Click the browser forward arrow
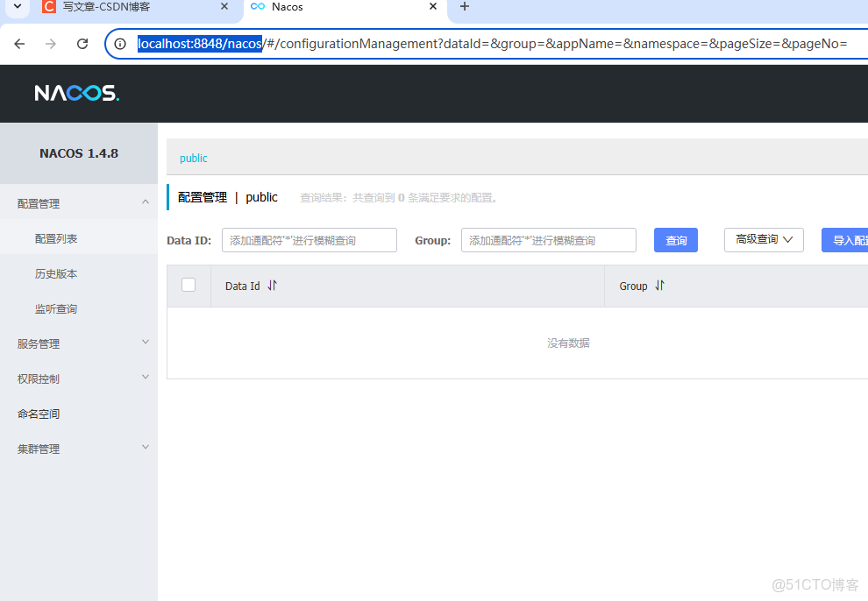The width and height of the screenshot is (868, 601). pyautogui.click(x=50, y=43)
